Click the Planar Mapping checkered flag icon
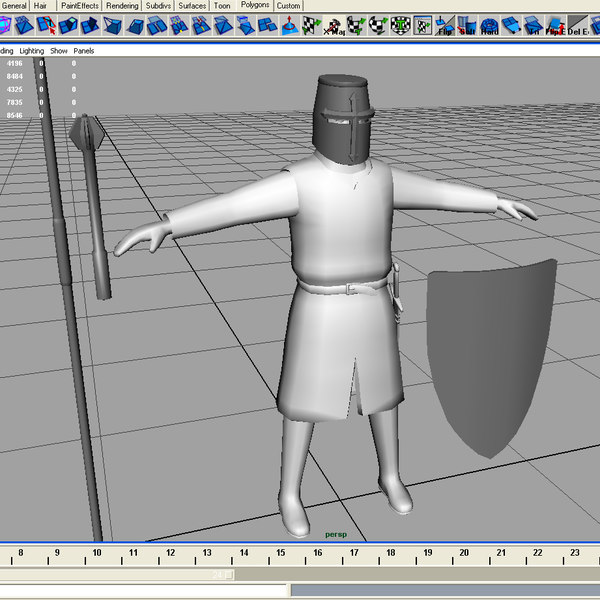 312,26
